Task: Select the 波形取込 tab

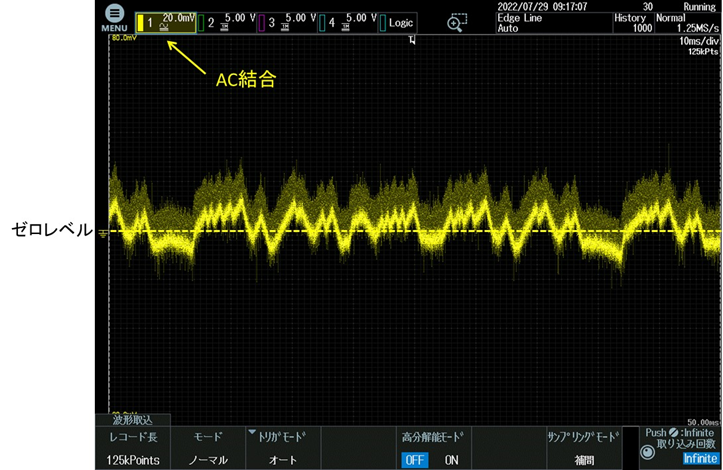Action: [x=132, y=421]
